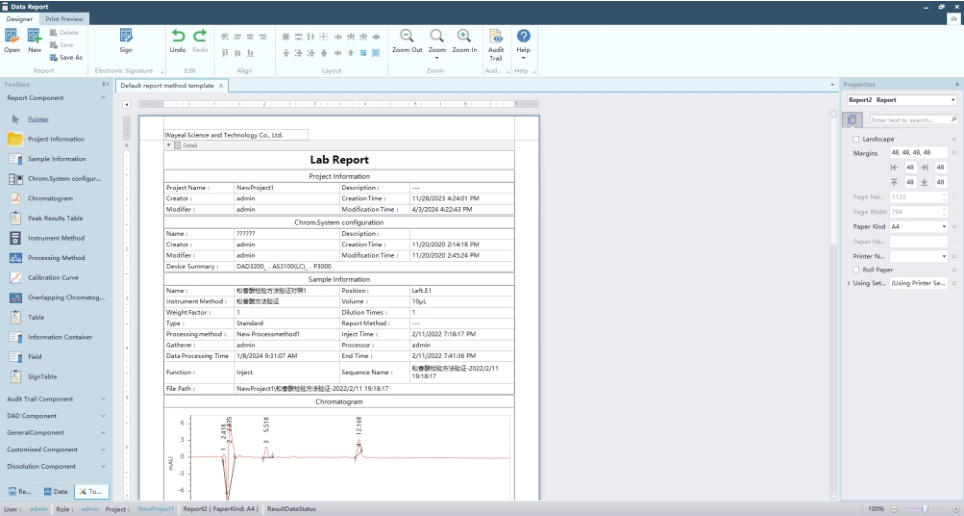Enable the Landscape checkbox
The width and height of the screenshot is (964, 516).
coord(856,139)
